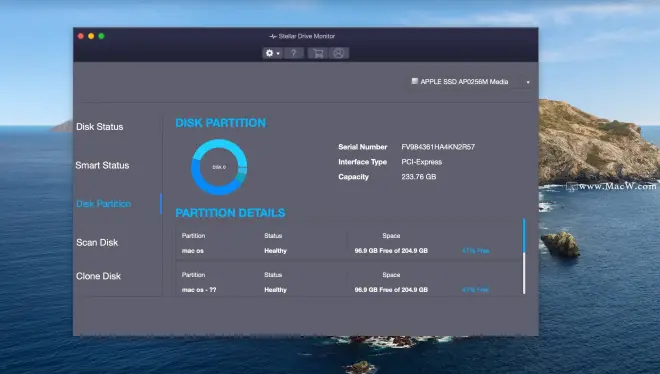
Task: Click the drive icon beside APPLE SSD
Action: coord(415,81)
